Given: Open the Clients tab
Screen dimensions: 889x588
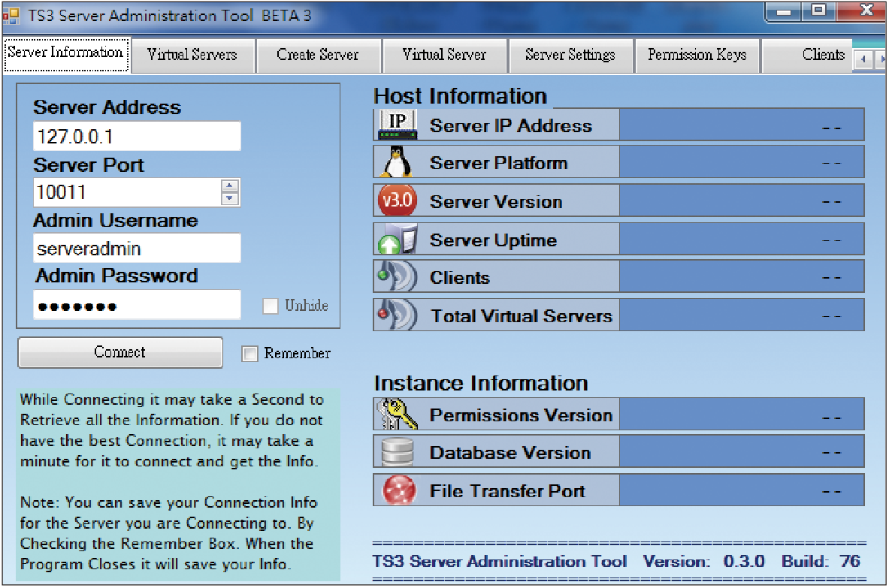Looking at the screenshot, I should 808,55.
